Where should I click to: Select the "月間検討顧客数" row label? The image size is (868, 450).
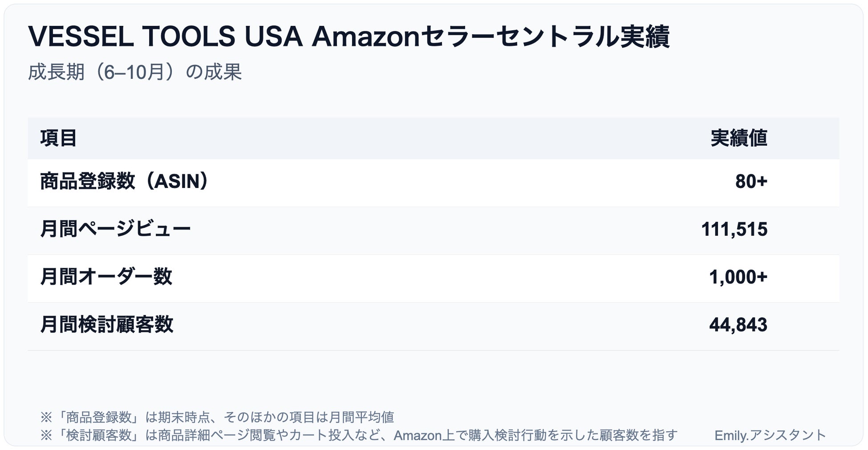(106, 324)
